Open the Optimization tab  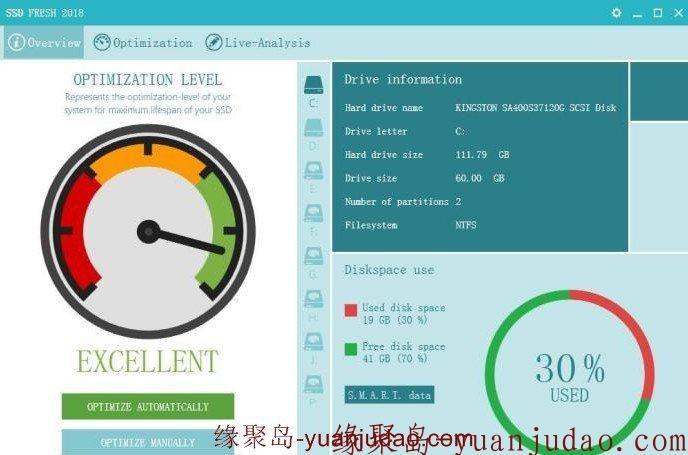point(142,43)
